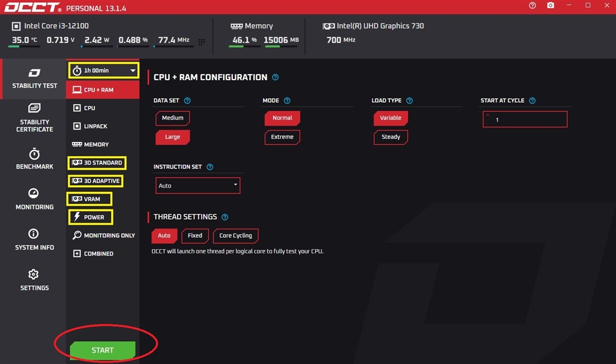
Task: Open the Monitoring section
Action: point(34,199)
